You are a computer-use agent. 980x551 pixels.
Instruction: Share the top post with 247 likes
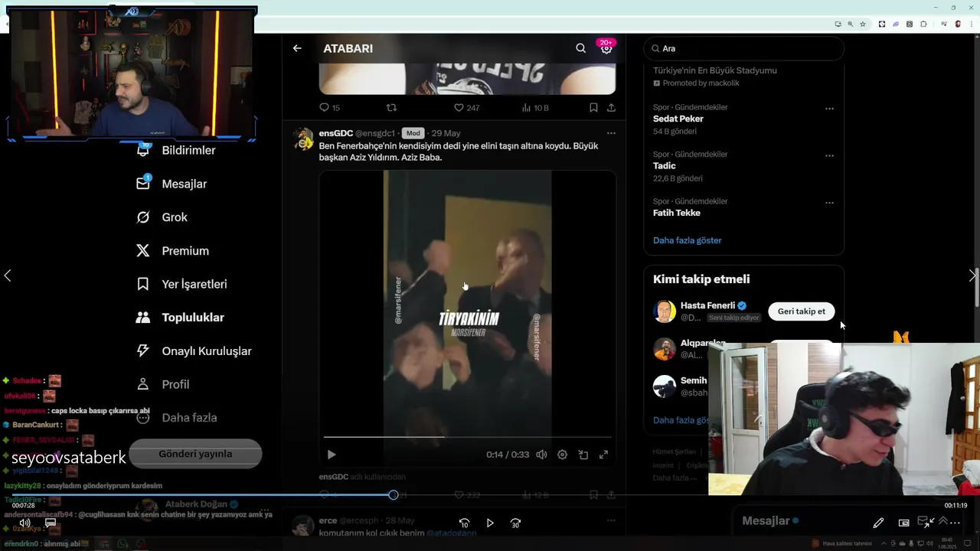611,108
